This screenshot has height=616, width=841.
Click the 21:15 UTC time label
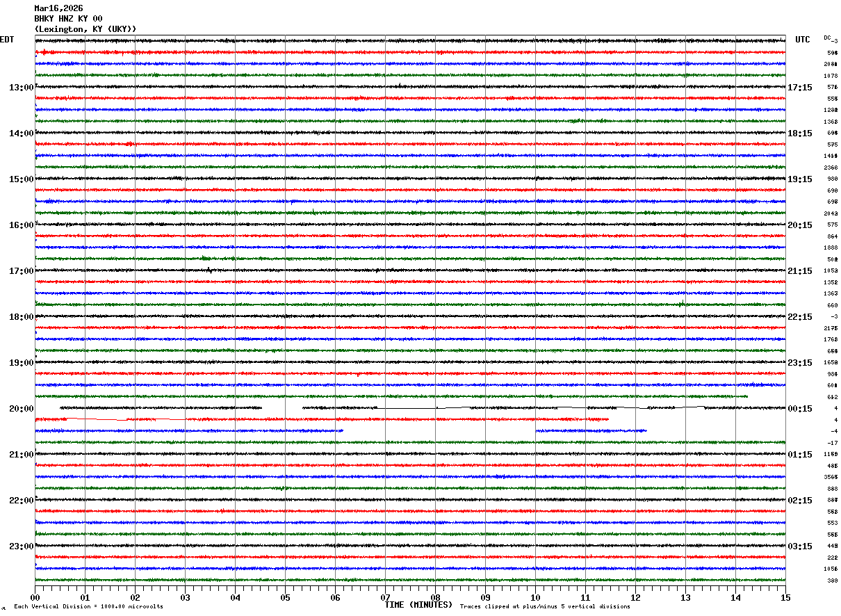tap(800, 271)
